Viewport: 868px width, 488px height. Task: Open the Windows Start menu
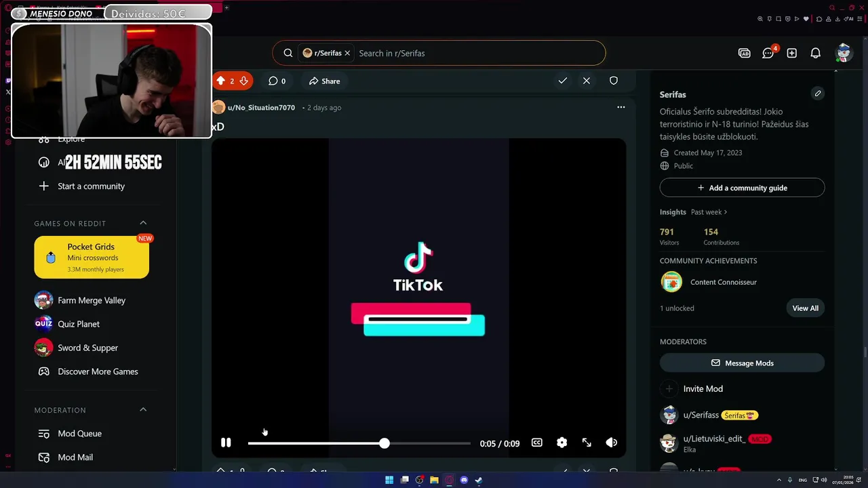pyautogui.click(x=389, y=480)
